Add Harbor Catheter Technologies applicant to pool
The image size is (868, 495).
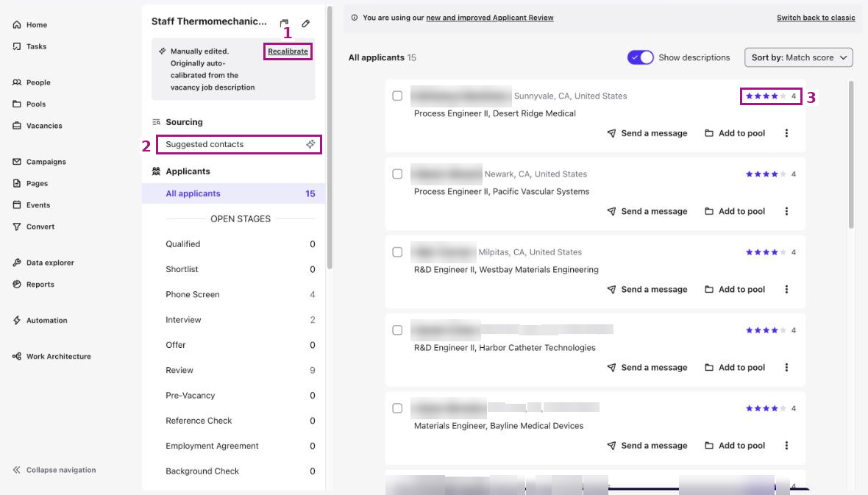(x=735, y=368)
